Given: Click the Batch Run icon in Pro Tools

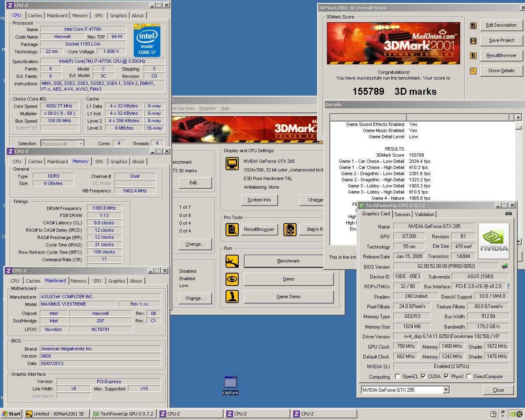Looking at the screenshot, I should click(290, 229).
